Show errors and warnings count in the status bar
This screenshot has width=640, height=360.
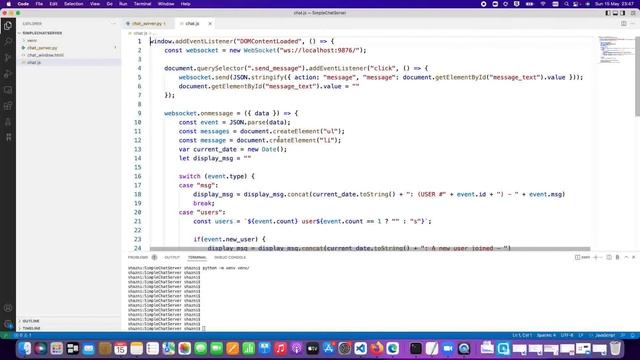[23, 335]
